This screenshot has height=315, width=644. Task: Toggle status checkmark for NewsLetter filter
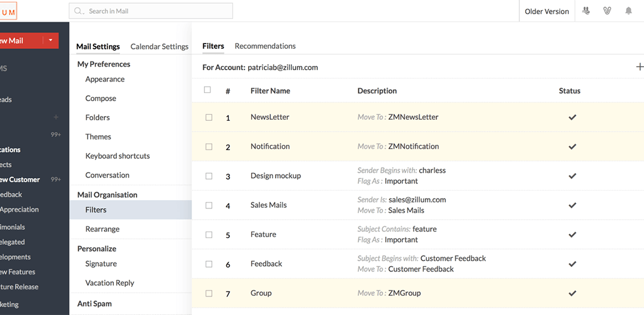pyautogui.click(x=572, y=117)
